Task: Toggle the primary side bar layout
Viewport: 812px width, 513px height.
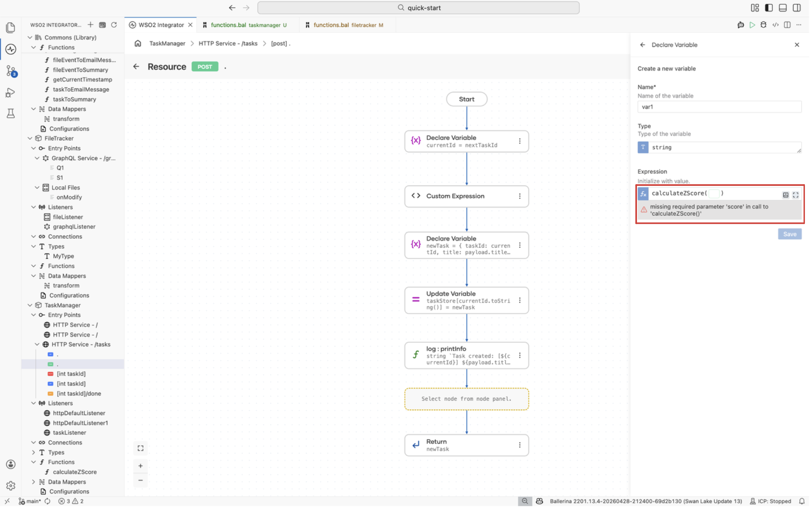Action: point(769,8)
